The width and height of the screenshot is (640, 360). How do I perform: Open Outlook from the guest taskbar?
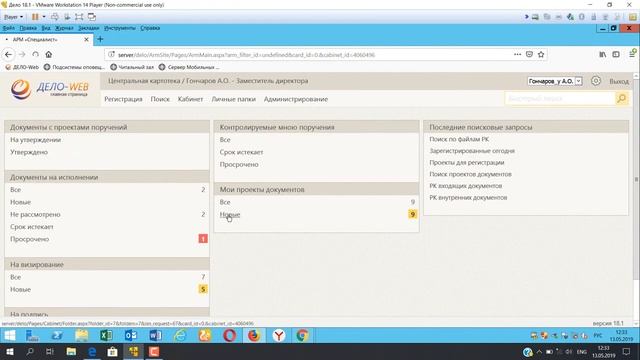(x=131, y=336)
